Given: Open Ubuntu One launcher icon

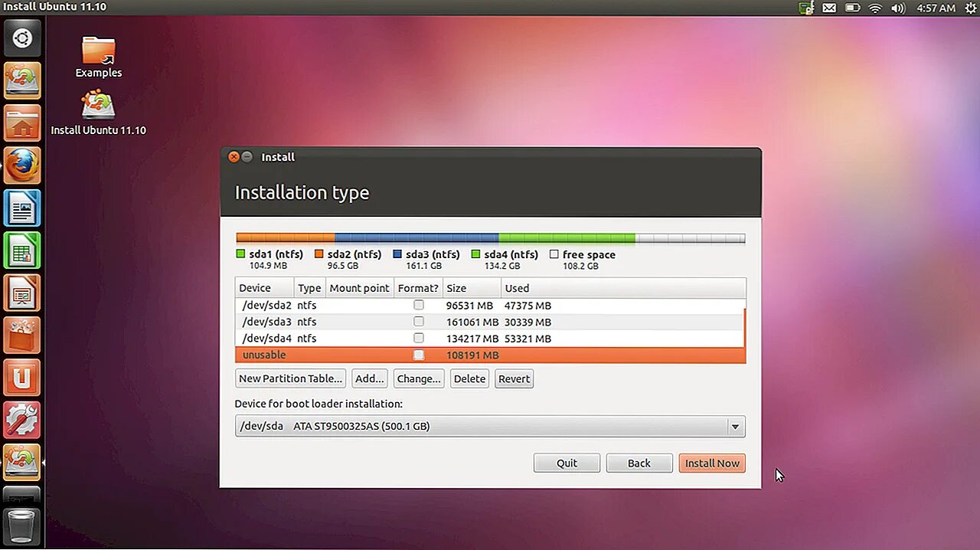Looking at the screenshot, I should point(22,378).
